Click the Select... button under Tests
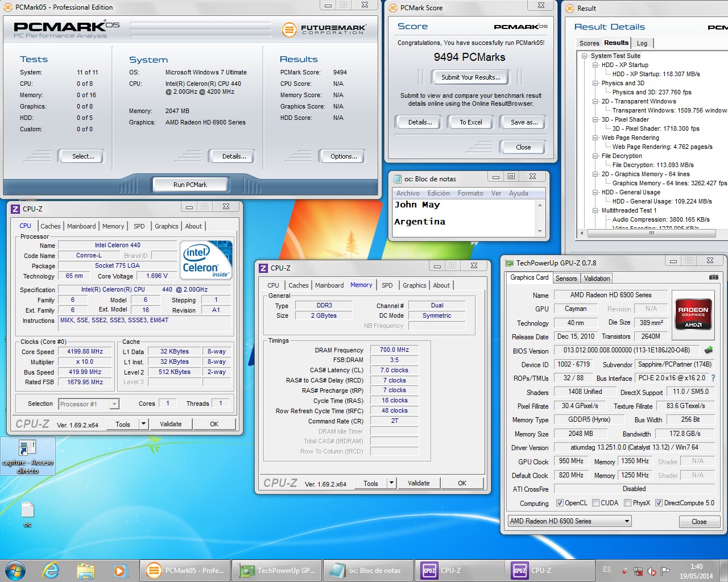Screen dimensions: 728x582 pyautogui.click(x=83, y=156)
